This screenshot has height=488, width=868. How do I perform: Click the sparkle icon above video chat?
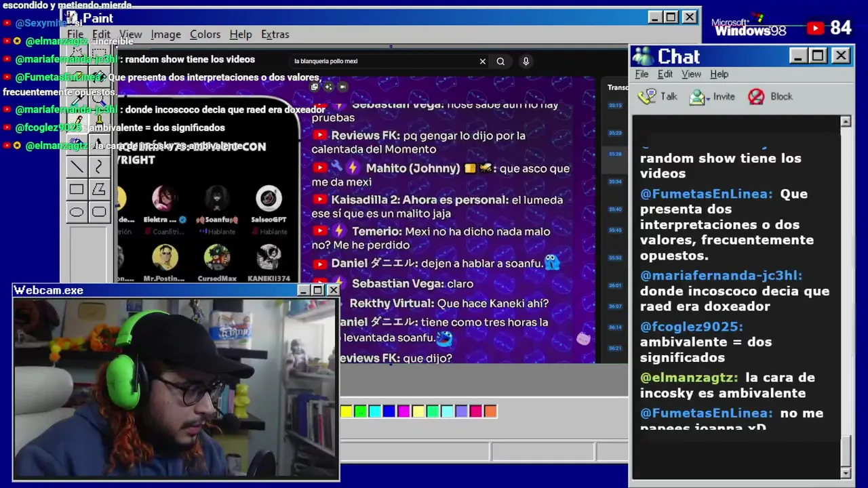coord(329,87)
